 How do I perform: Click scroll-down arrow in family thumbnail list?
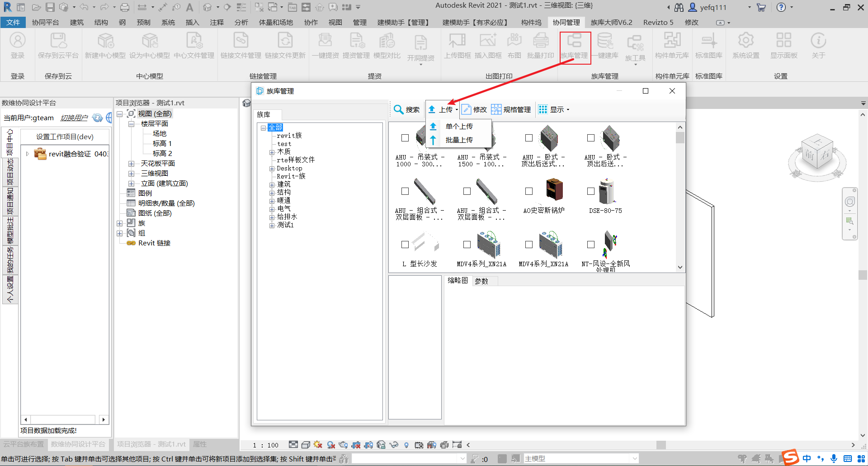coord(680,268)
